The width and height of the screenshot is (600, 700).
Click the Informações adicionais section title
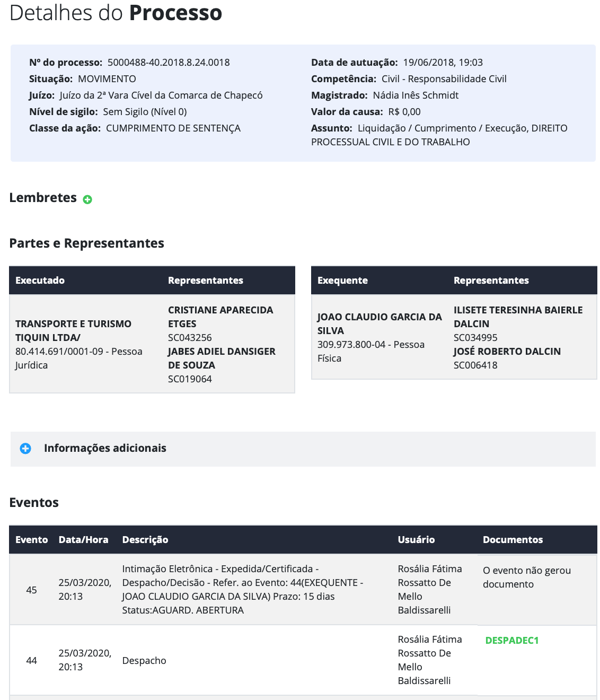(x=105, y=448)
